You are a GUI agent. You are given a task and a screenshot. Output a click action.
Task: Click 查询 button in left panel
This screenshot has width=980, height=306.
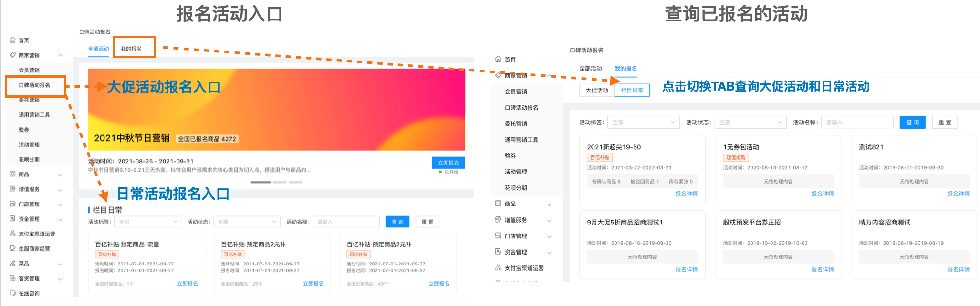[397, 222]
